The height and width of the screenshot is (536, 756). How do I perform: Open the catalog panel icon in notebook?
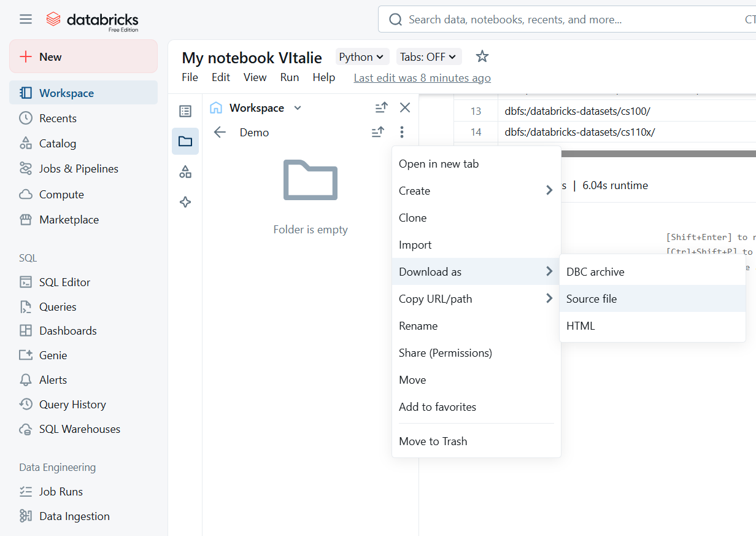tap(185, 171)
